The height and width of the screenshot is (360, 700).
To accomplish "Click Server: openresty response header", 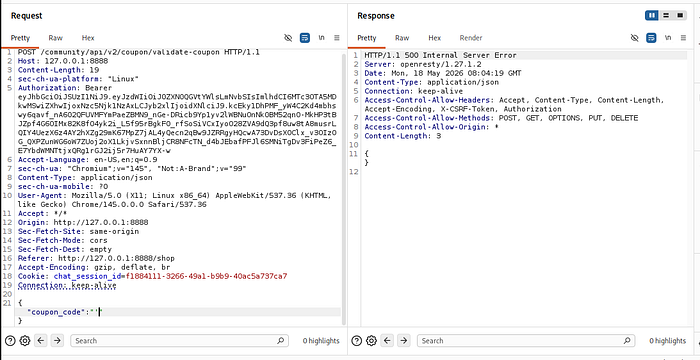I will pyautogui.click(x=422, y=64).
